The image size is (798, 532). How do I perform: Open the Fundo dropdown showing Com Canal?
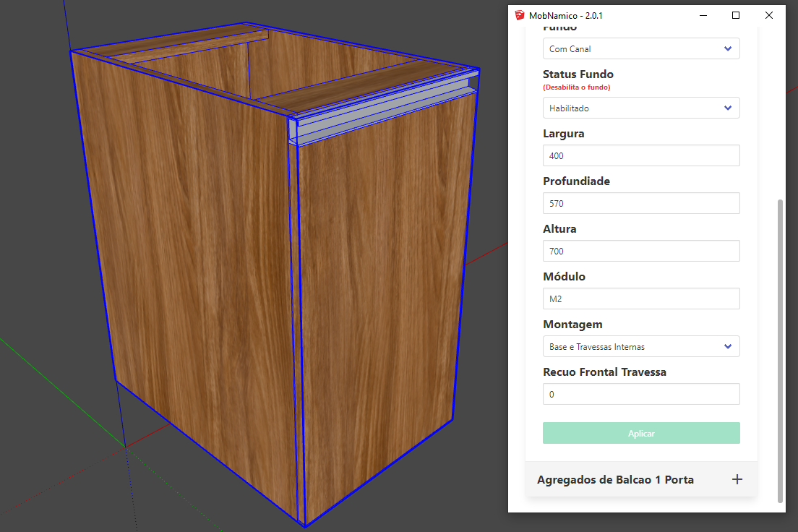point(640,49)
